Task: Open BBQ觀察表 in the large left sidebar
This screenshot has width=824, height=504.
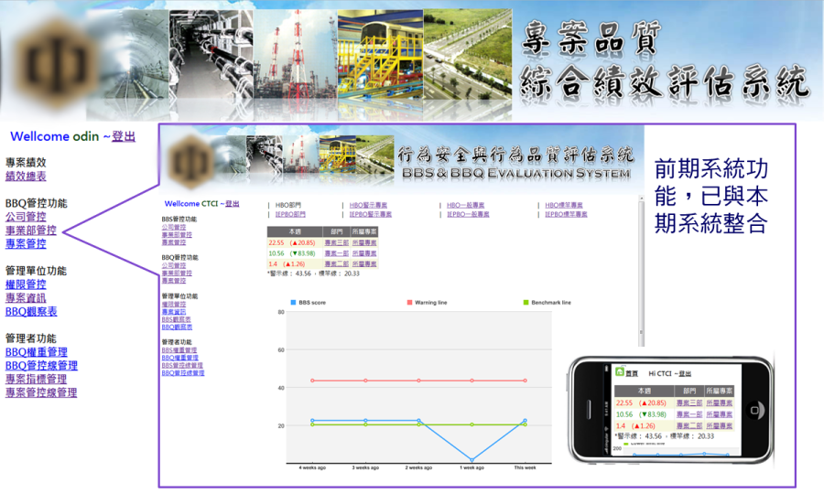Action: coord(31,312)
